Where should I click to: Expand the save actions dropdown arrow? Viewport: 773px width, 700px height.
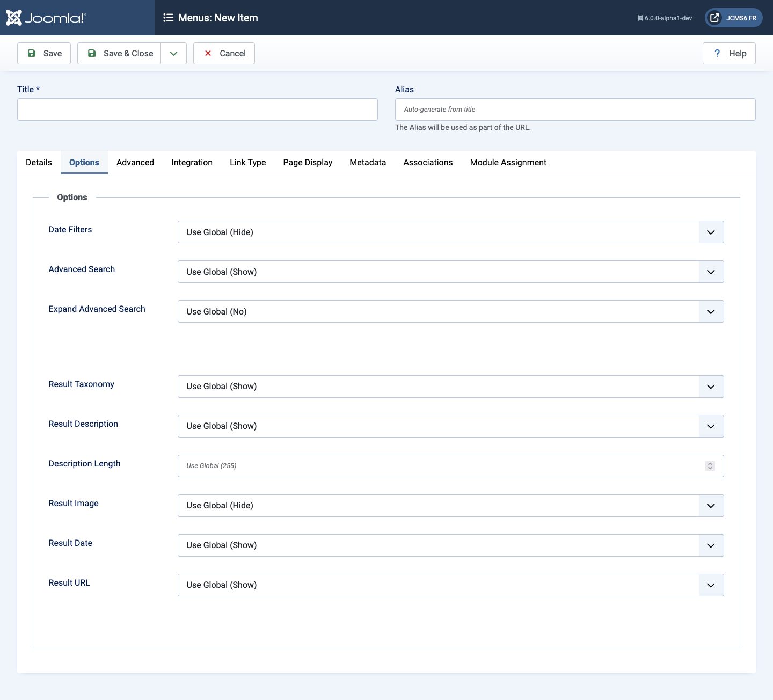173,53
